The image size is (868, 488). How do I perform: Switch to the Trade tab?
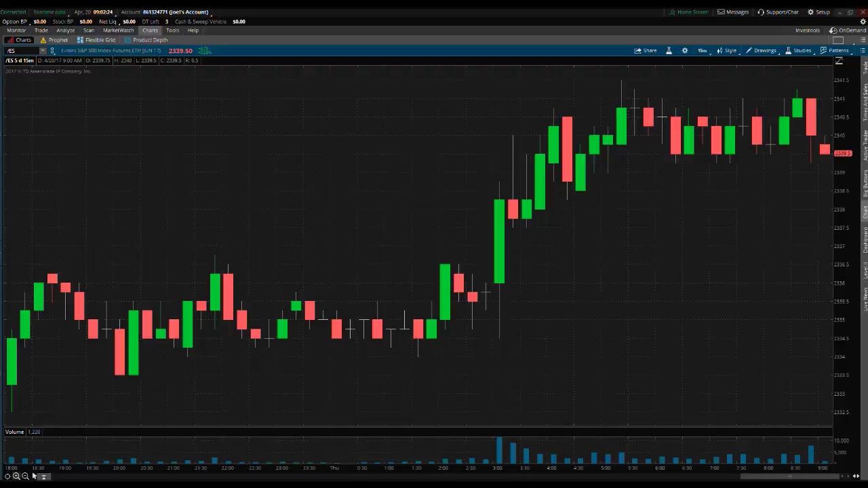click(41, 30)
